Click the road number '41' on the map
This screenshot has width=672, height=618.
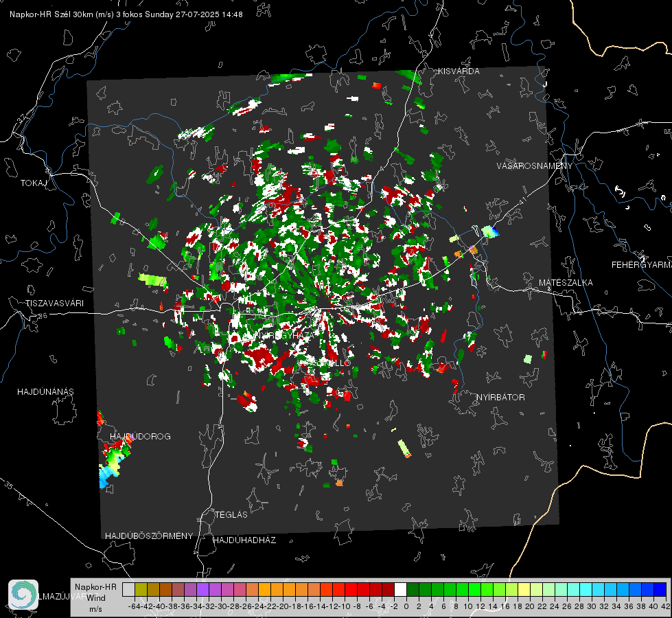pyautogui.click(x=522, y=201)
